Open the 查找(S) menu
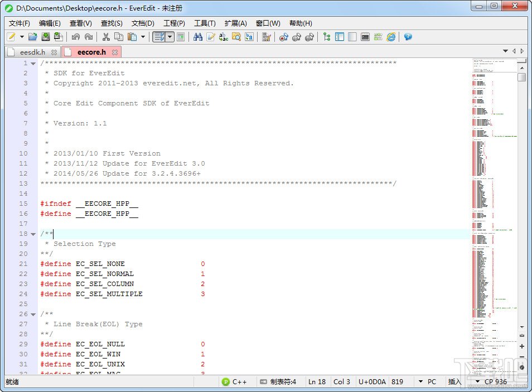This screenshot has width=532, height=392. pyautogui.click(x=112, y=23)
